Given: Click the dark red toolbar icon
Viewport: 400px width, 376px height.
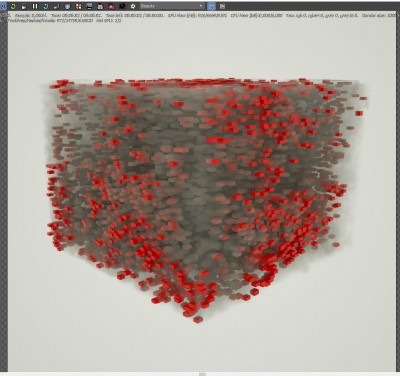Looking at the screenshot, I should click(x=111, y=6).
